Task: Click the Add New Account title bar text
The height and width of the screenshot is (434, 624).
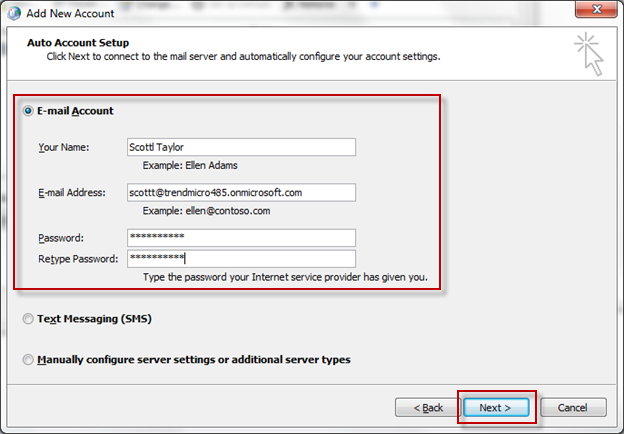Action: (71, 13)
